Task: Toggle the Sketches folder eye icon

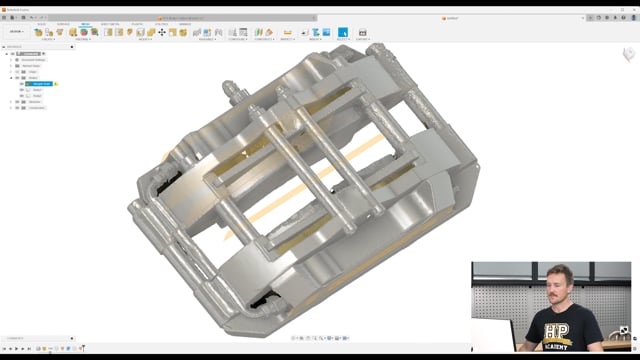Action: click(17, 102)
